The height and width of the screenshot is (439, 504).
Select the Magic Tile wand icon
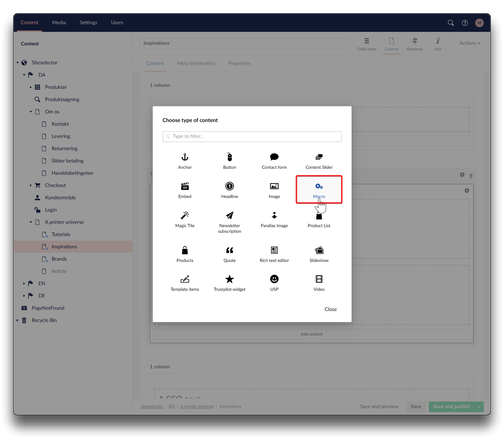coord(185,216)
